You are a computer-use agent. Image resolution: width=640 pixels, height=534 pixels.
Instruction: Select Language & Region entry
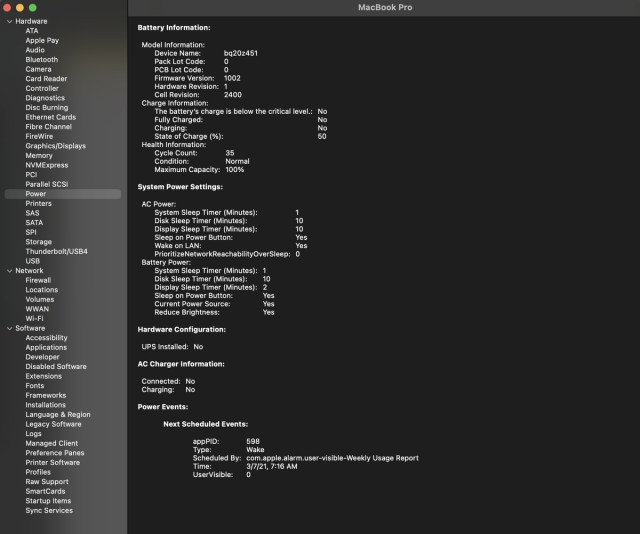click(58, 415)
